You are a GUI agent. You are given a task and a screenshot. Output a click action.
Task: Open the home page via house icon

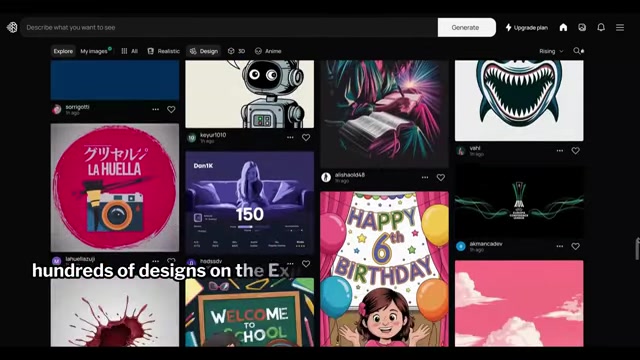coord(563,27)
